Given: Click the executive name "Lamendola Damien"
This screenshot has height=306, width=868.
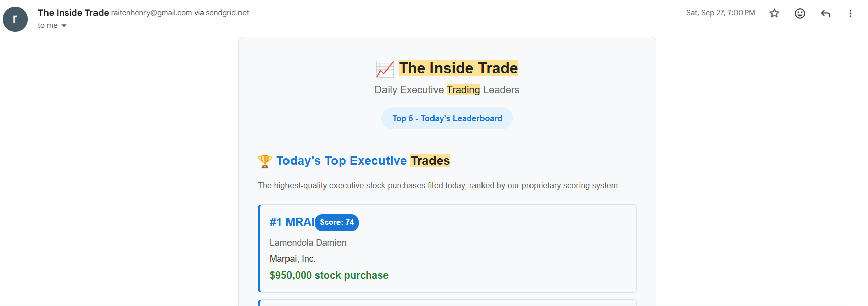Looking at the screenshot, I should [308, 243].
